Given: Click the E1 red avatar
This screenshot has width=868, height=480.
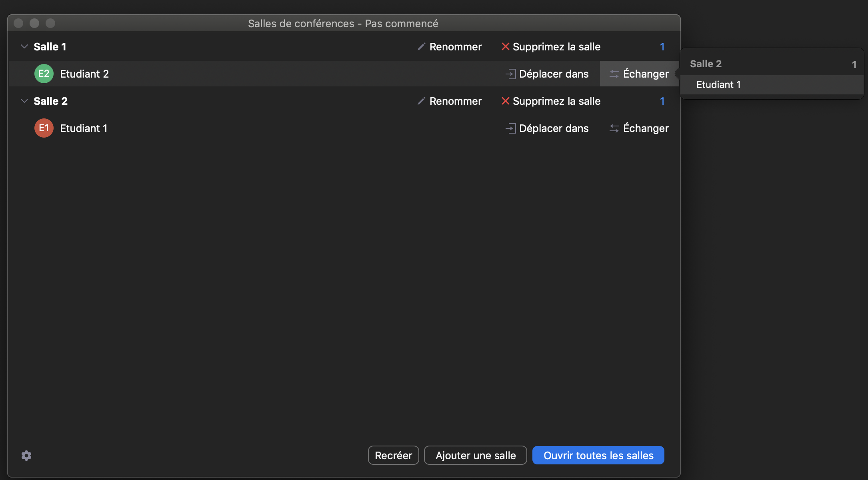Looking at the screenshot, I should pos(44,128).
